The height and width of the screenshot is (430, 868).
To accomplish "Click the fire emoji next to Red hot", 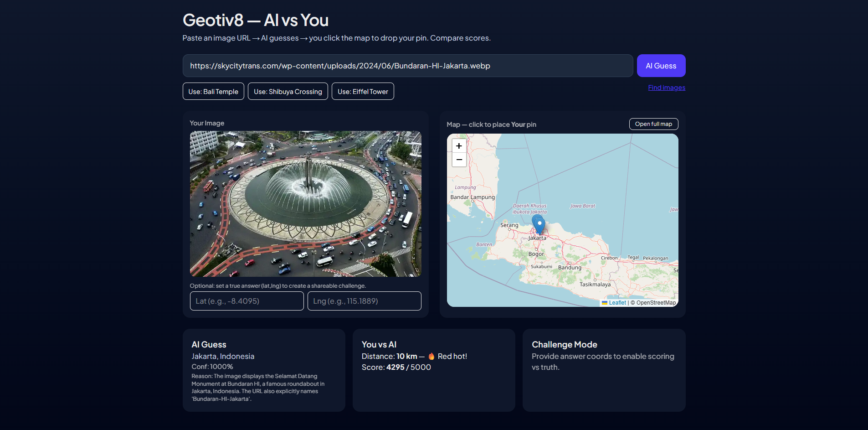I will 431,356.
